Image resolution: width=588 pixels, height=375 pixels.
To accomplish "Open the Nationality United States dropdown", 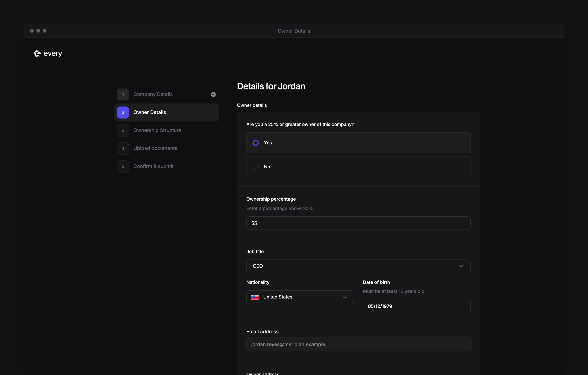I will [x=300, y=297].
